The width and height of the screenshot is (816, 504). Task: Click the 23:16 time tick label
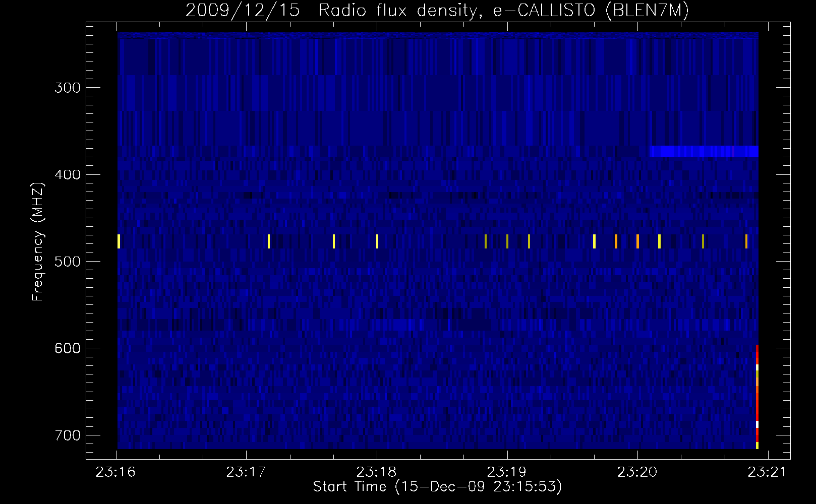click(x=115, y=472)
